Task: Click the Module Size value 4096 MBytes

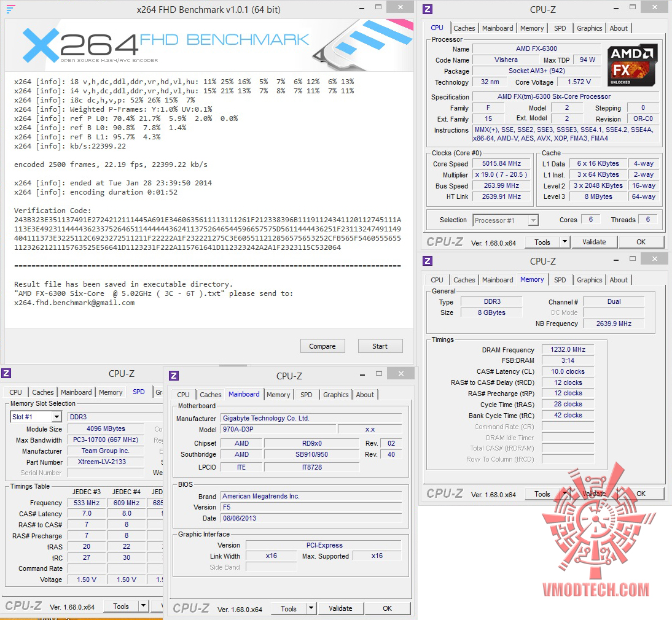Action: (x=106, y=428)
